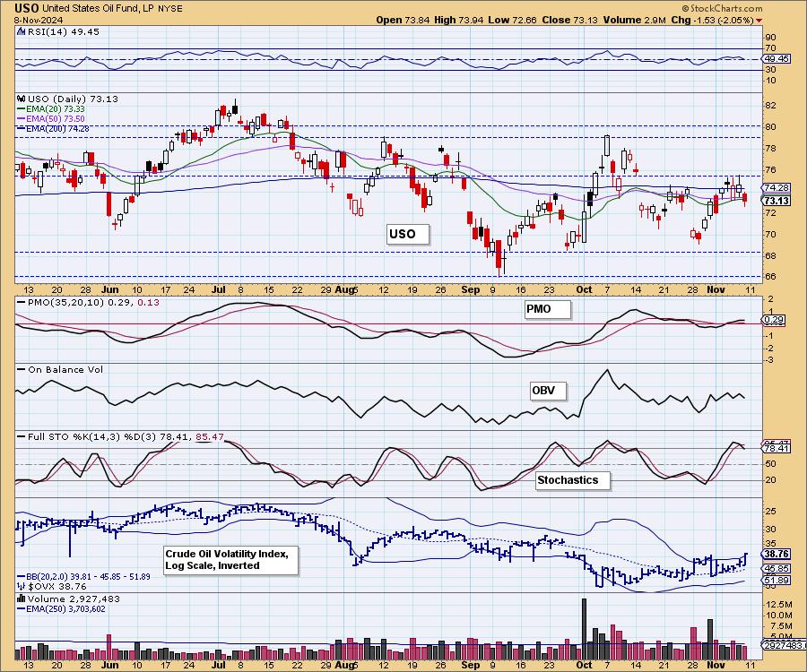This screenshot has width=807, height=672.
Task: Click the 'EMA(50) 73.50' legend entry
Action: point(51,119)
